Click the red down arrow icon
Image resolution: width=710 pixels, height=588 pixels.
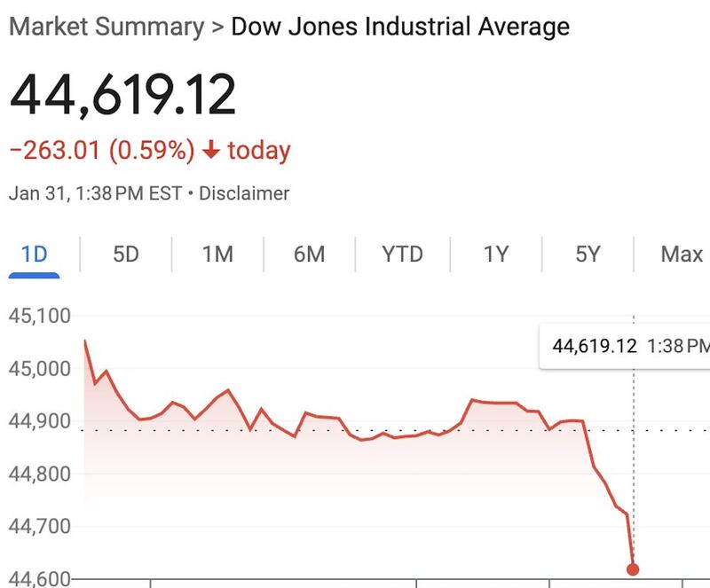210,151
